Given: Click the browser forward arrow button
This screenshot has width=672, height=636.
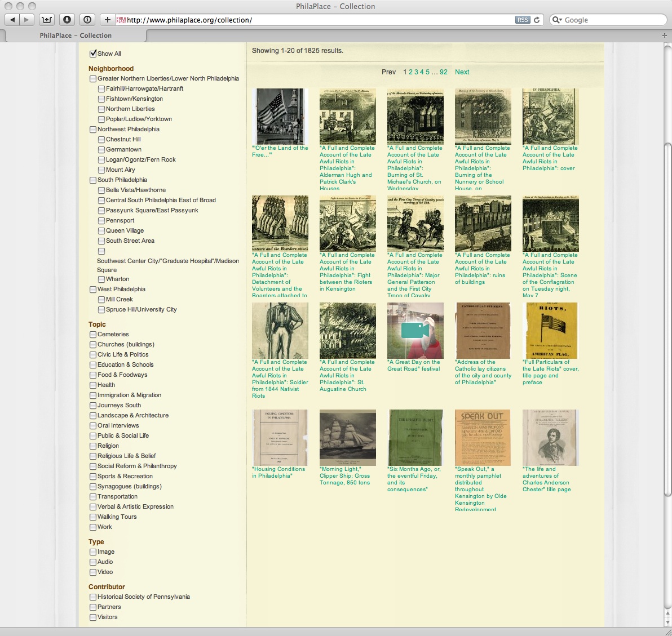Looking at the screenshot, I should (x=26, y=20).
